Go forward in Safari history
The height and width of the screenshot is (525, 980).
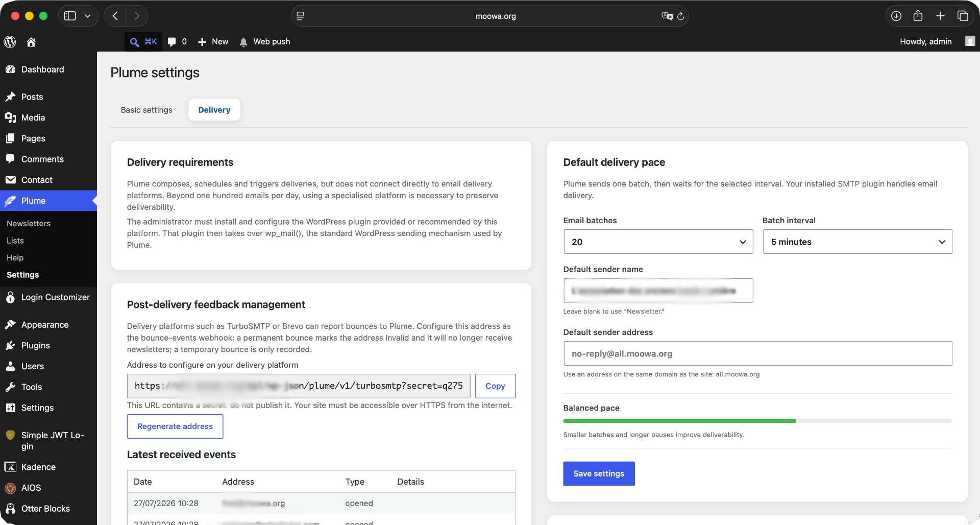[137, 16]
